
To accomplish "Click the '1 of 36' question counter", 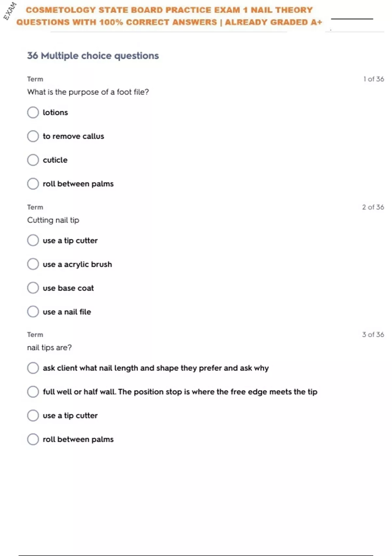I will click(373, 79).
